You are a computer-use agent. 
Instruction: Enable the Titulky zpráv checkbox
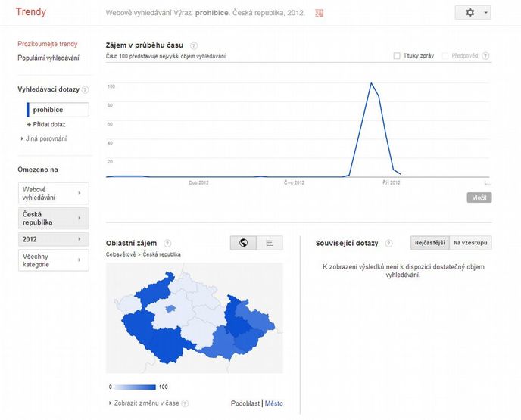pyautogui.click(x=397, y=56)
